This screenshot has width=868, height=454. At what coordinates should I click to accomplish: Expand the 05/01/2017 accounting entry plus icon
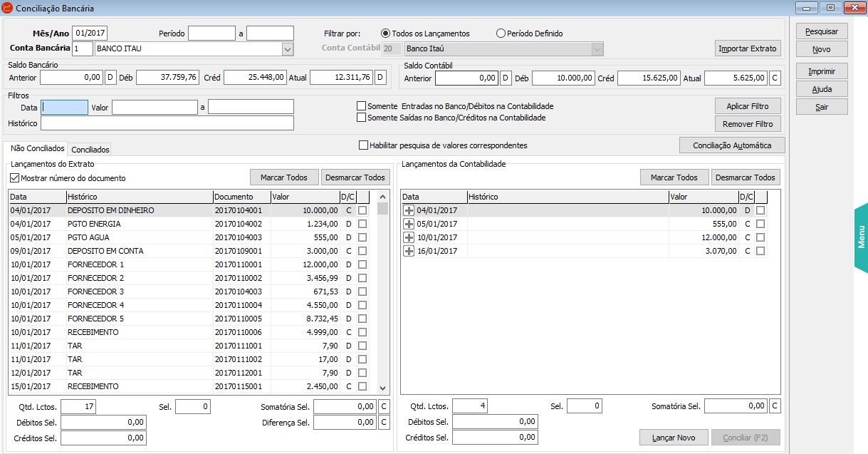(x=409, y=224)
